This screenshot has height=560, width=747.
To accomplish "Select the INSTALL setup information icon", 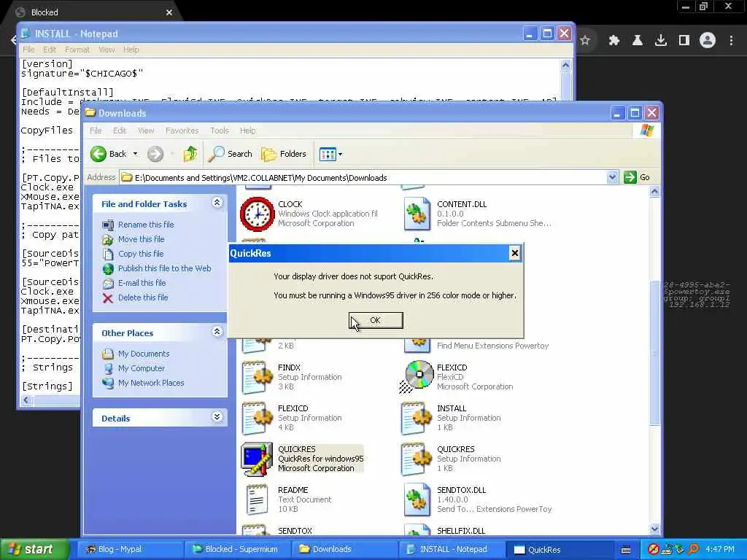I will click(x=417, y=418).
